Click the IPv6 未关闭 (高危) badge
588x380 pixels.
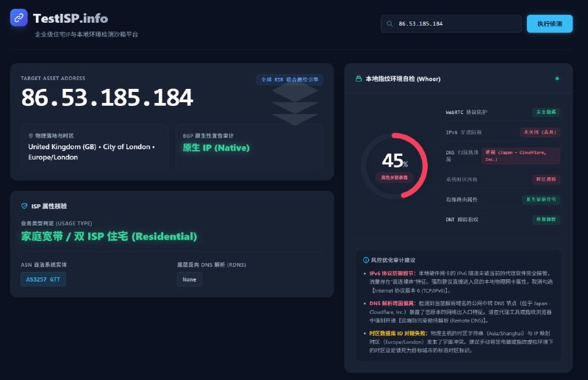tap(540, 132)
